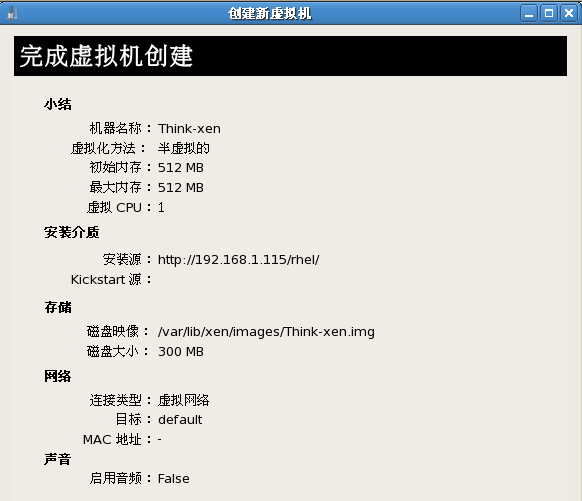582x501 pixels.
Task: Click the 存储 section heading
Action: click(58, 307)
